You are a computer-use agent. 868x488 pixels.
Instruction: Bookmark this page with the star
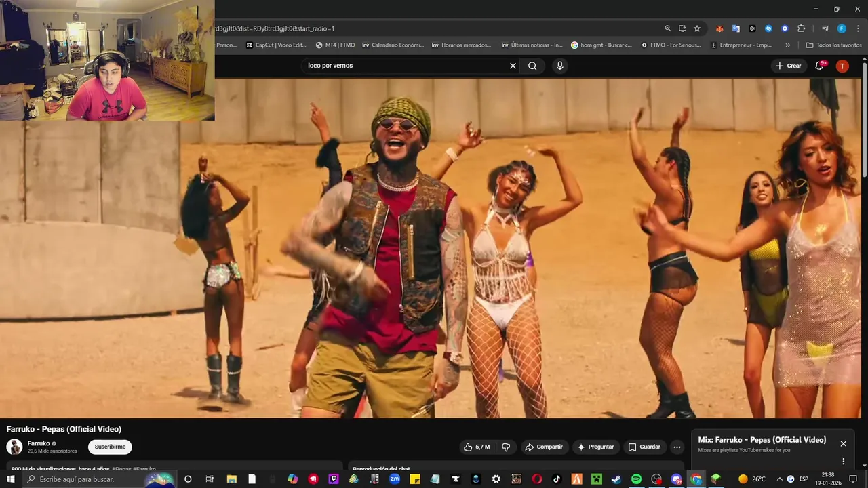click(697, 28)
